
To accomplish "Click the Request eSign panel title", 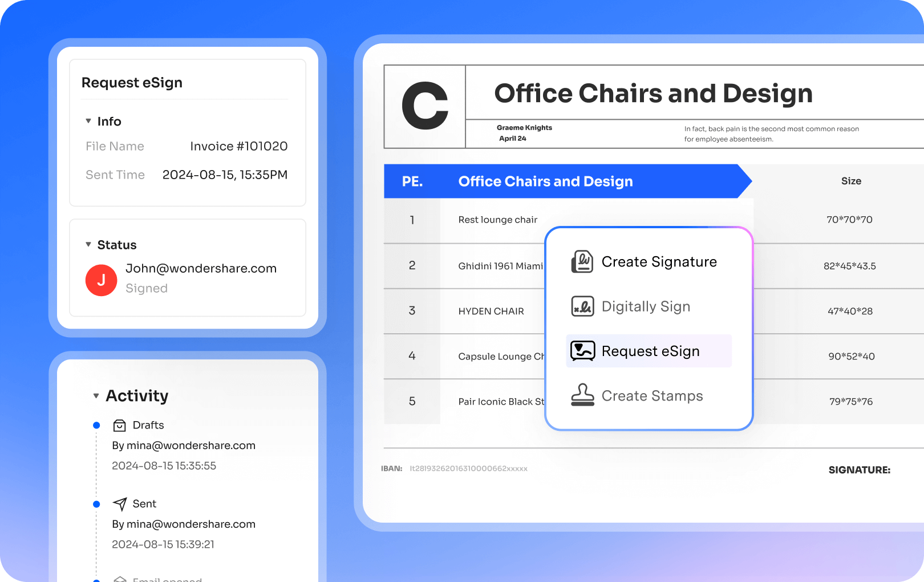I will point(132,83).
